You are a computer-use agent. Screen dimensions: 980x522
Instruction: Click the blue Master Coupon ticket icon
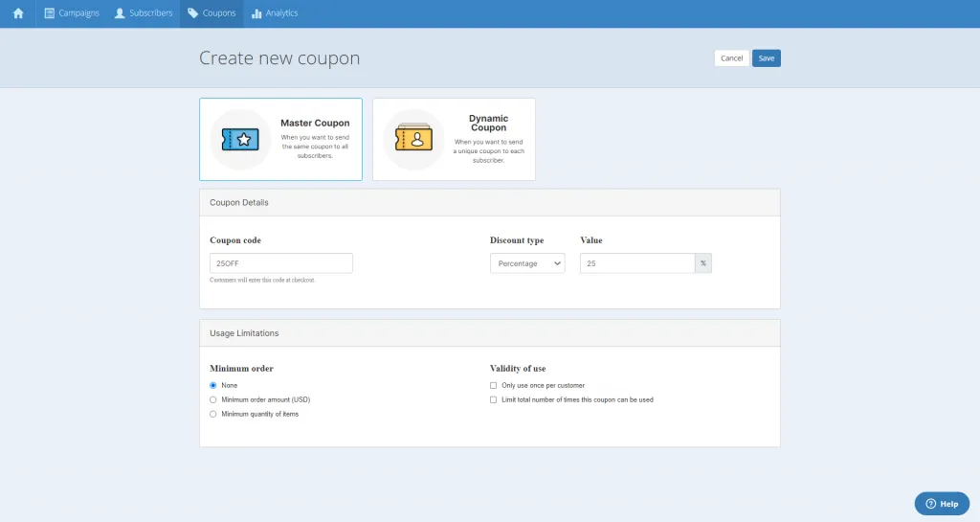[240, 140]
